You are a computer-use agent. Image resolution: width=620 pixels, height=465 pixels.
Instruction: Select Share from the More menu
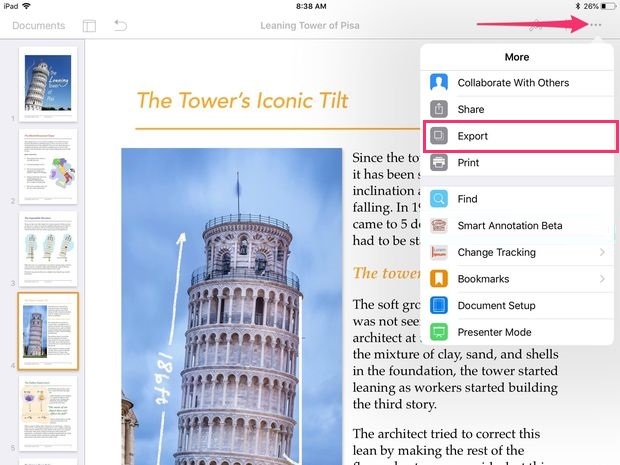coord(517,109)
